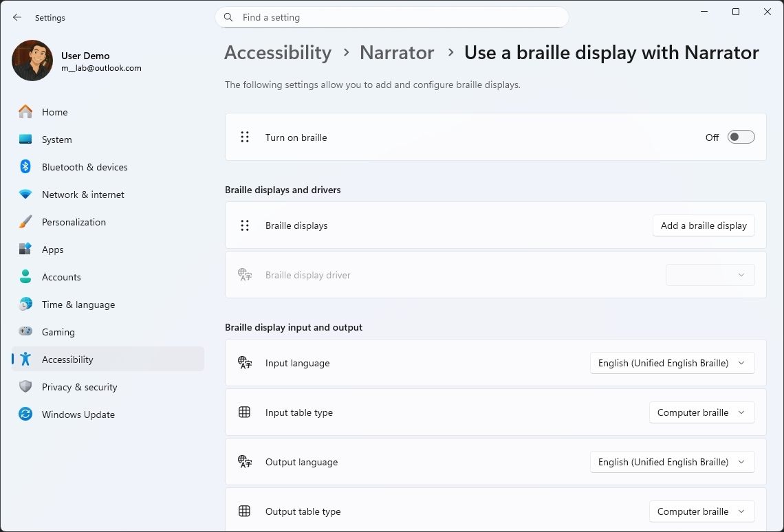
Task: Open Bluetooth & devices icon
Action: tap(25, 167)
